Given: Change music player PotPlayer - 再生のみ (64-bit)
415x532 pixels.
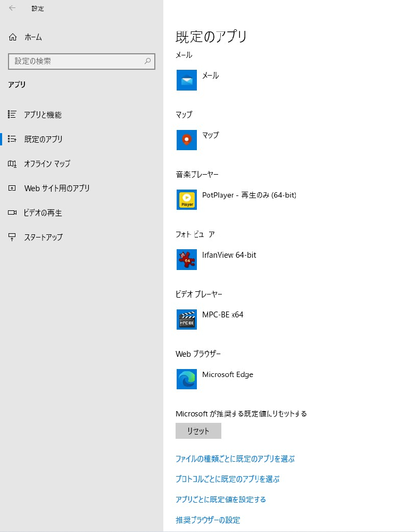Looking at the screenshot, I should pos(249,195).
